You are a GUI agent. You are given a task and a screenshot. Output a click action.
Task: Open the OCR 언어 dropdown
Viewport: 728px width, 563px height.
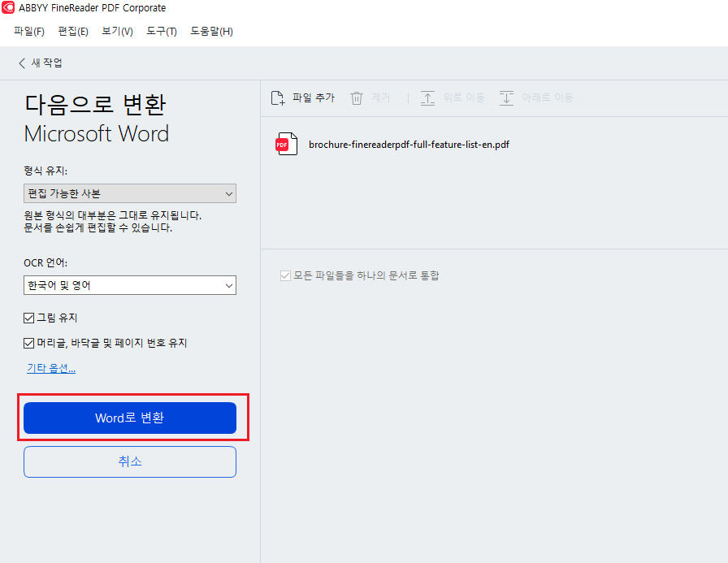[130, 285]
